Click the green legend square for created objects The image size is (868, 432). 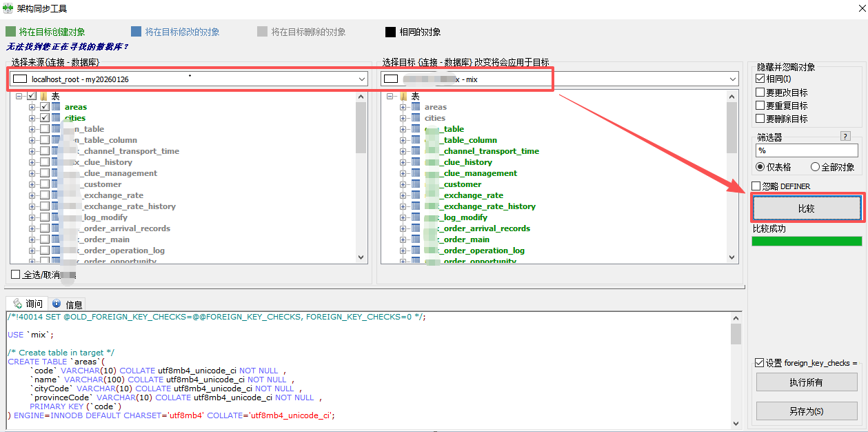click(x=10, y=32)
